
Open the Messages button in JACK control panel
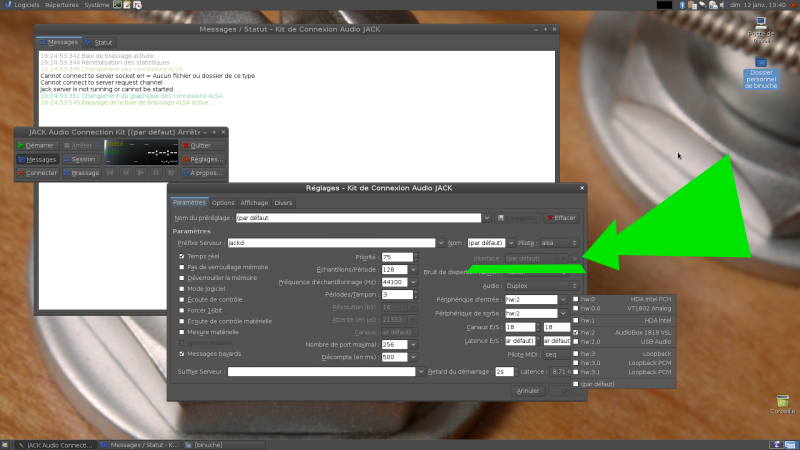38,159
